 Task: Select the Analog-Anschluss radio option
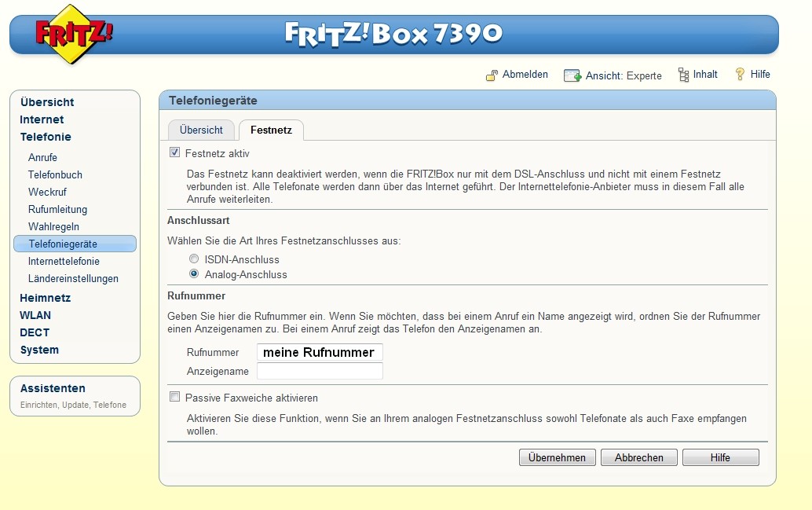(194, 274)
